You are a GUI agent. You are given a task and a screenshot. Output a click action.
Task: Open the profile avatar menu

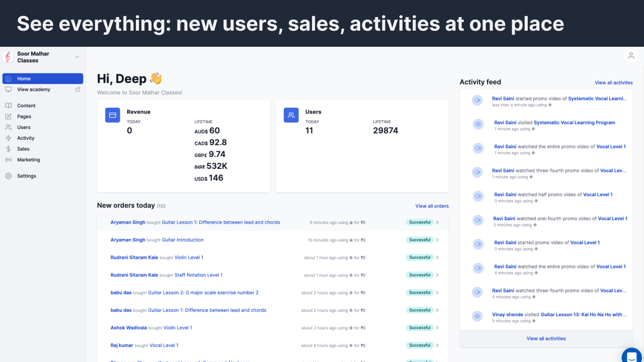click(631, 56)
